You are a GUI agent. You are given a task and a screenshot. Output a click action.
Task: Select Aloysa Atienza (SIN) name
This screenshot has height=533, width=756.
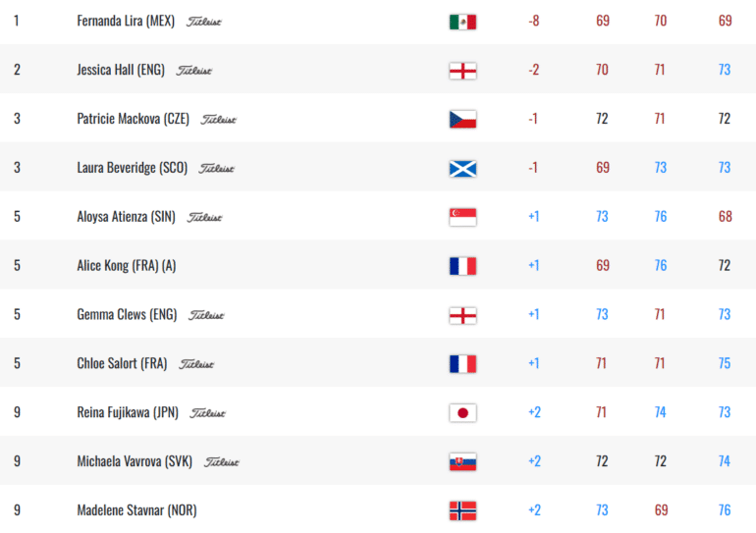point(127,217)
